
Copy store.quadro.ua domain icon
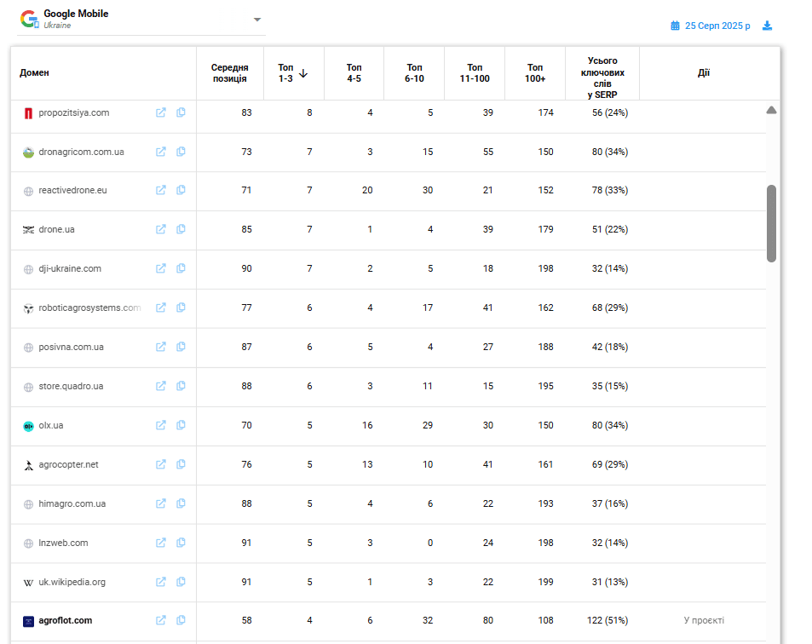tap(181, 386)
